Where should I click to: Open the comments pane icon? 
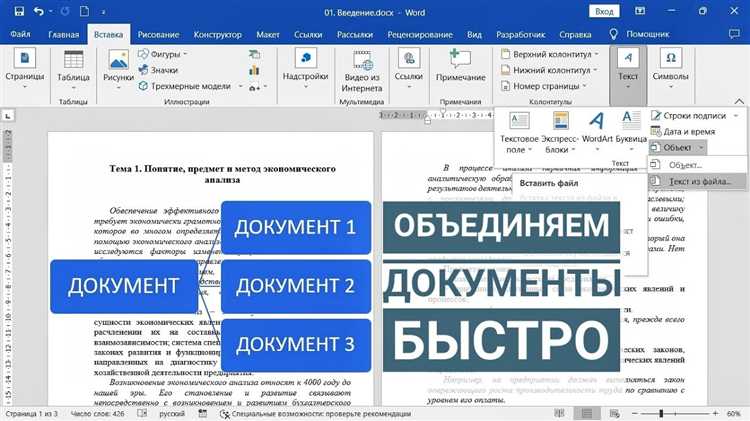[734, 34]
